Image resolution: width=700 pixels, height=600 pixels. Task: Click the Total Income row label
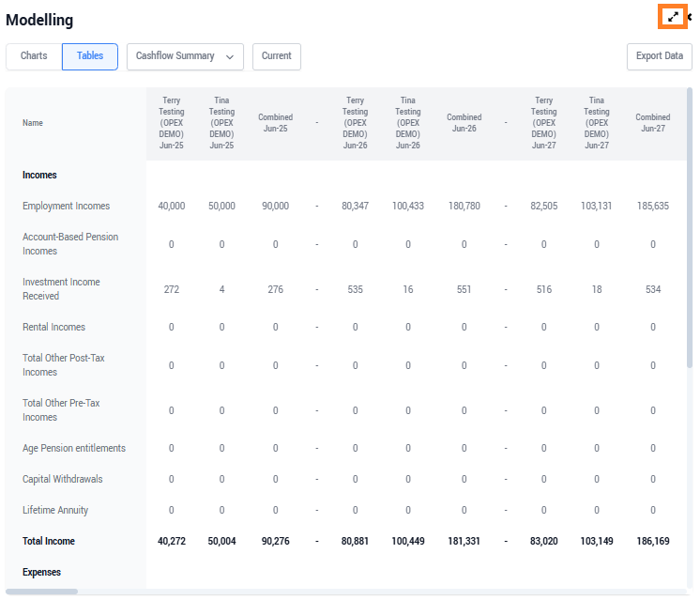click(49, 541)
